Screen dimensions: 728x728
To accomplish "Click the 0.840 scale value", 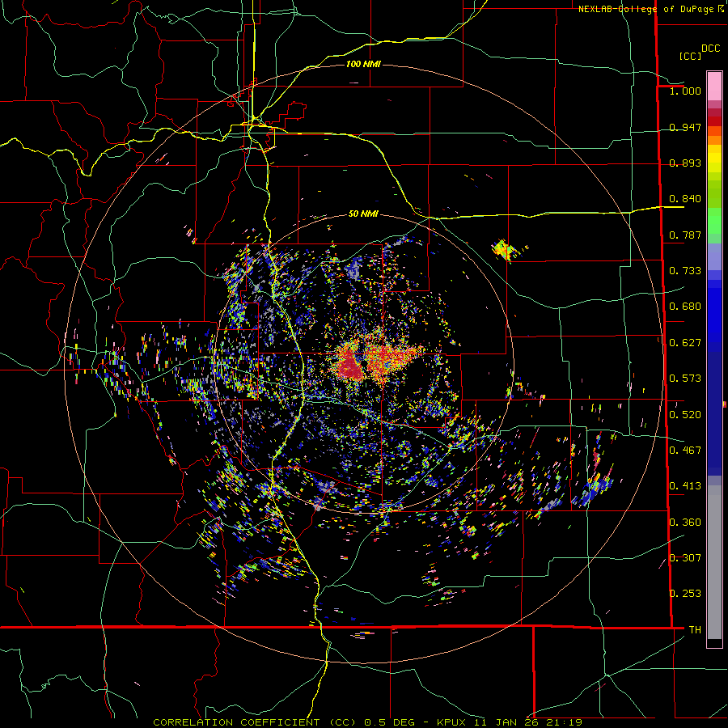I will pos(685,199).
